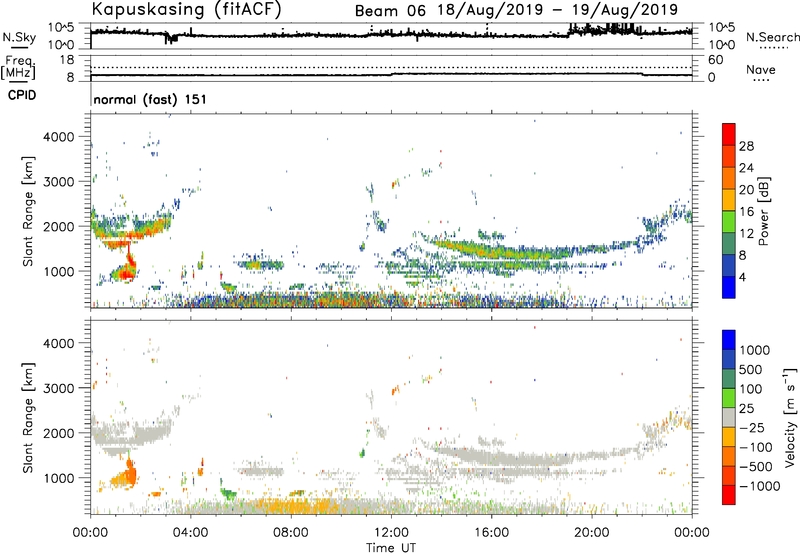
Task: Click the Kapuskasing (fitACF) plot title
Action: tap(187, 10)
